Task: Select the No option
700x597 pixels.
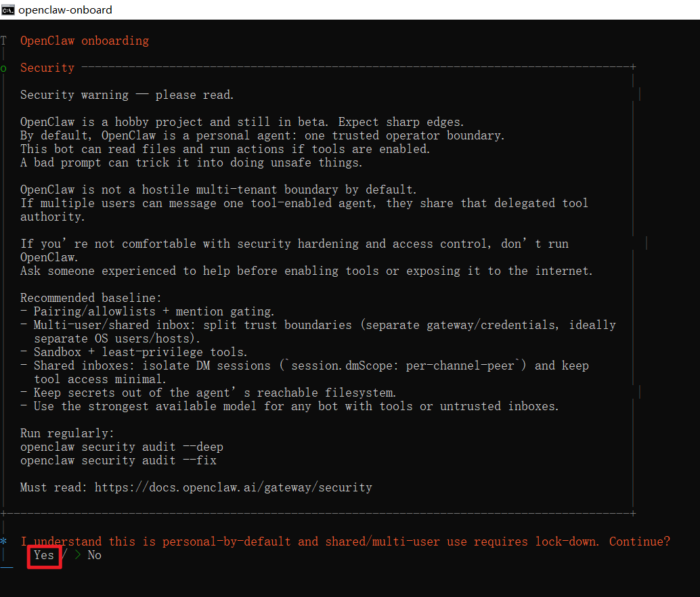Action: click(94, 555)
